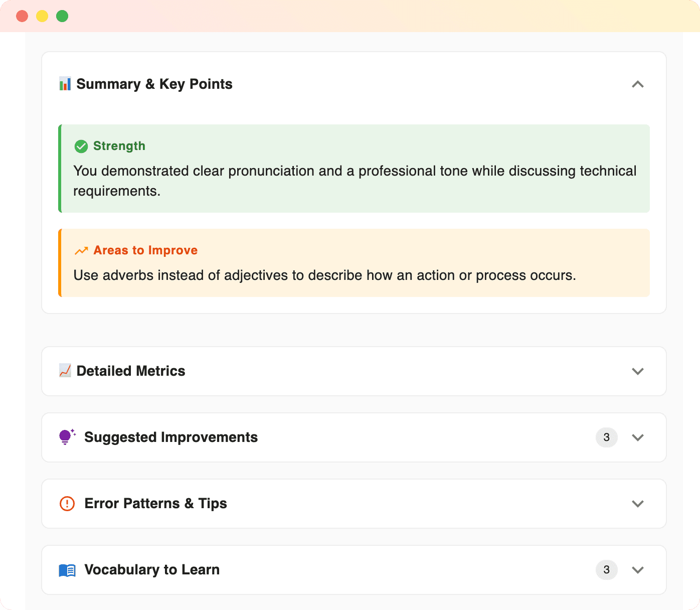
Task: Click the 'Error Patterns & Tips' title text
Action: (155, 503)
